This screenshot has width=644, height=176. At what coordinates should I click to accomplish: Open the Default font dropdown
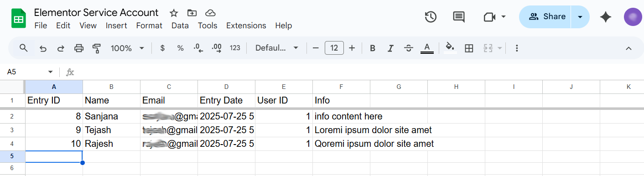tap(277, 48)
